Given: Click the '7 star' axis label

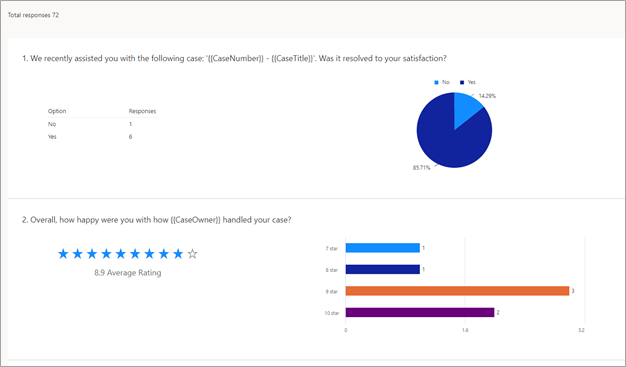Looking at the screenshot, I should (x=331, y=248).
